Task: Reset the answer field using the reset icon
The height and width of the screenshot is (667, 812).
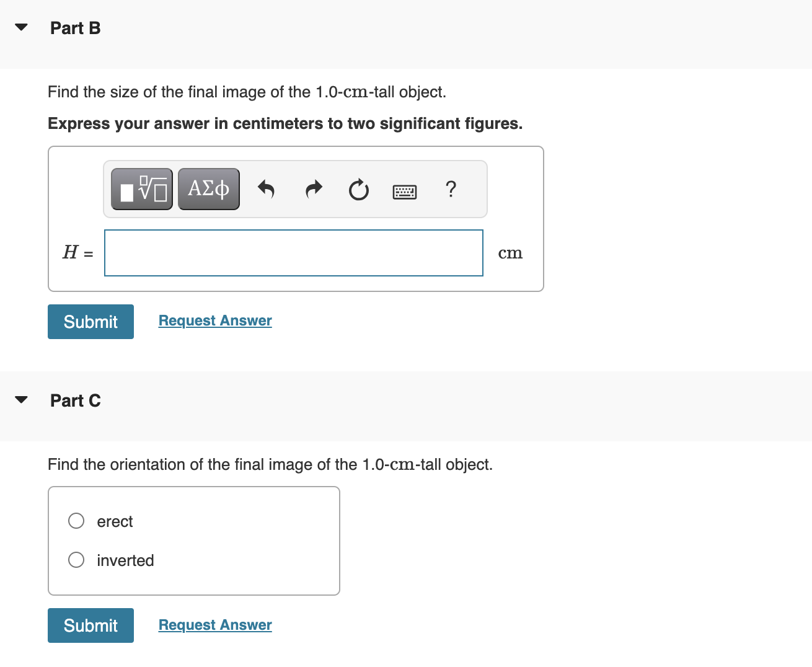Action: pyautogui.click(x=358, y=190)
